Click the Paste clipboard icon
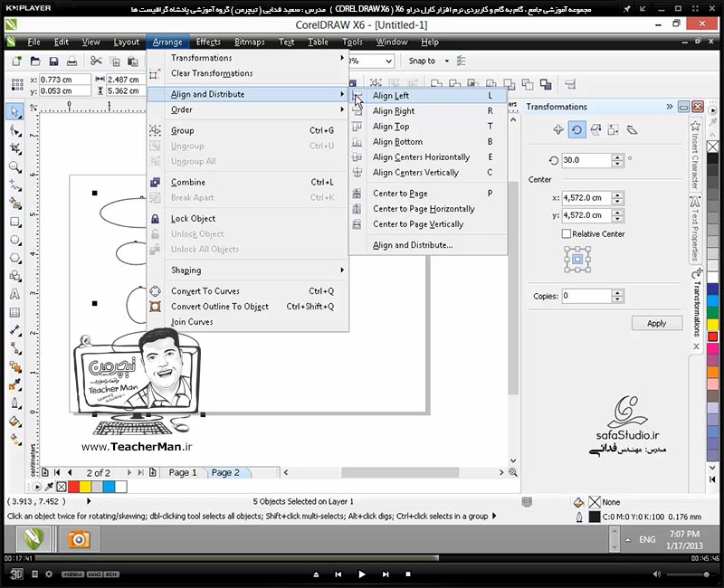 (133, 61)
